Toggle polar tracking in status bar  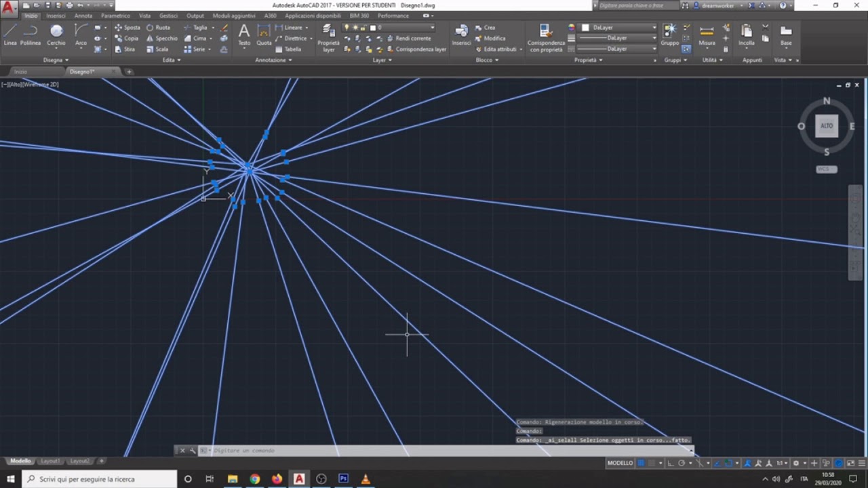pyautogui.click(x=682, y=463)
